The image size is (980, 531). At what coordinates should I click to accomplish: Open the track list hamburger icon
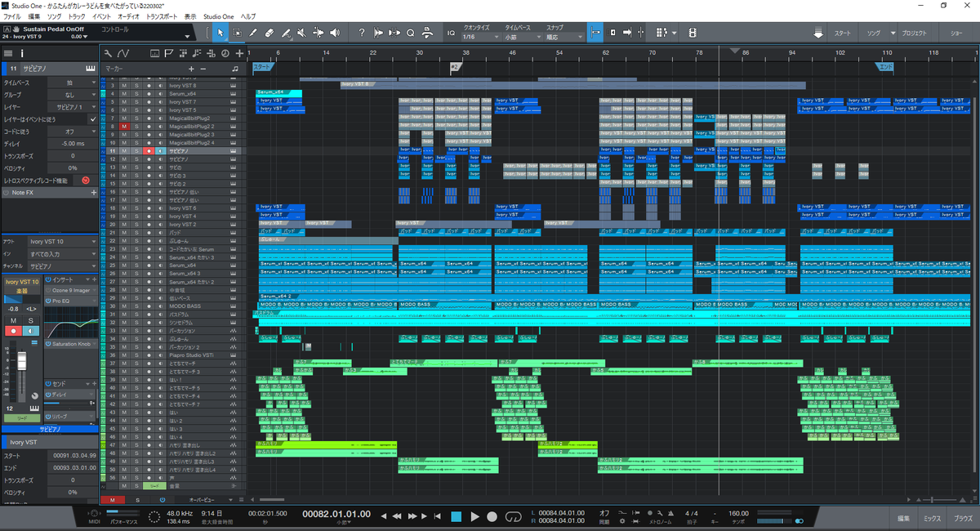pos(8,53)
